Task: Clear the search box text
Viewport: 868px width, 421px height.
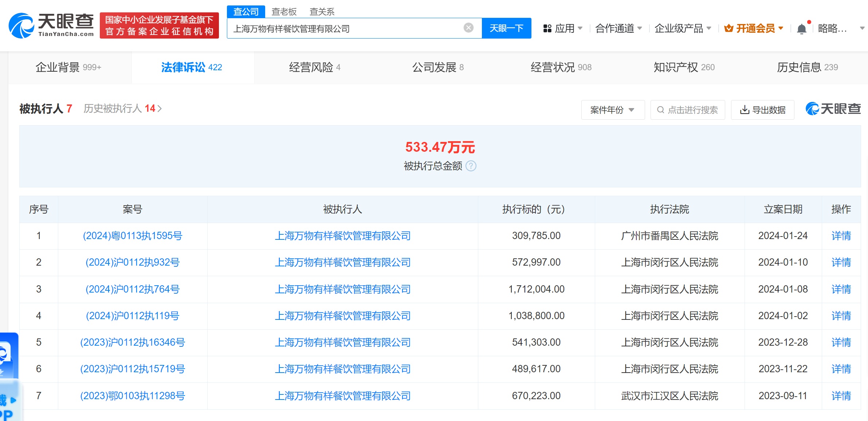Action: click(468, 28)
